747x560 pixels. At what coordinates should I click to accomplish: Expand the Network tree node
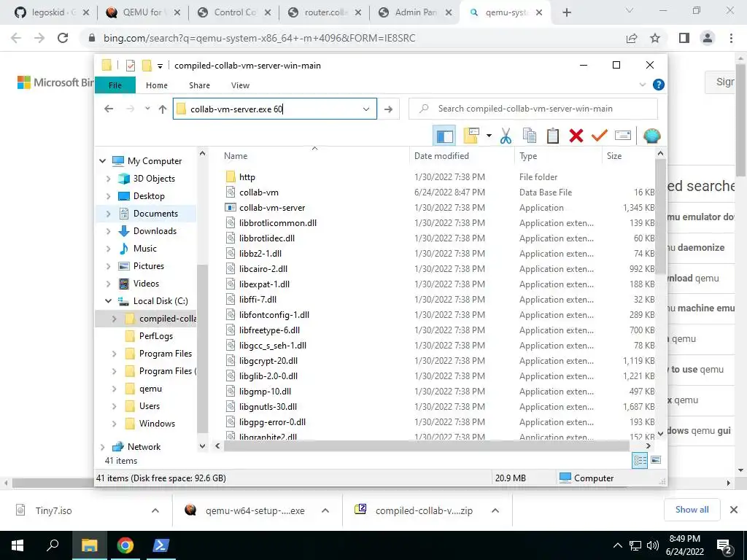click(x=102, y=447)
